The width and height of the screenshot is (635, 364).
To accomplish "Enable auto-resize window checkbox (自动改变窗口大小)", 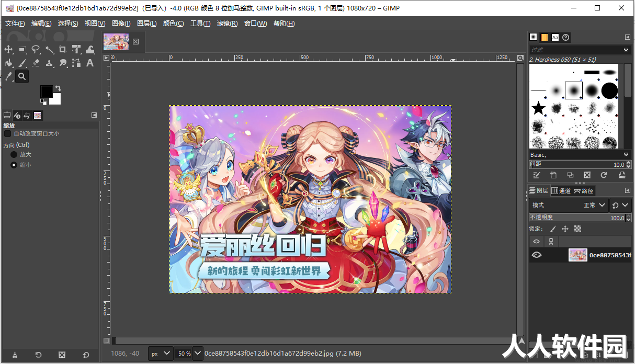I will 7,133.
